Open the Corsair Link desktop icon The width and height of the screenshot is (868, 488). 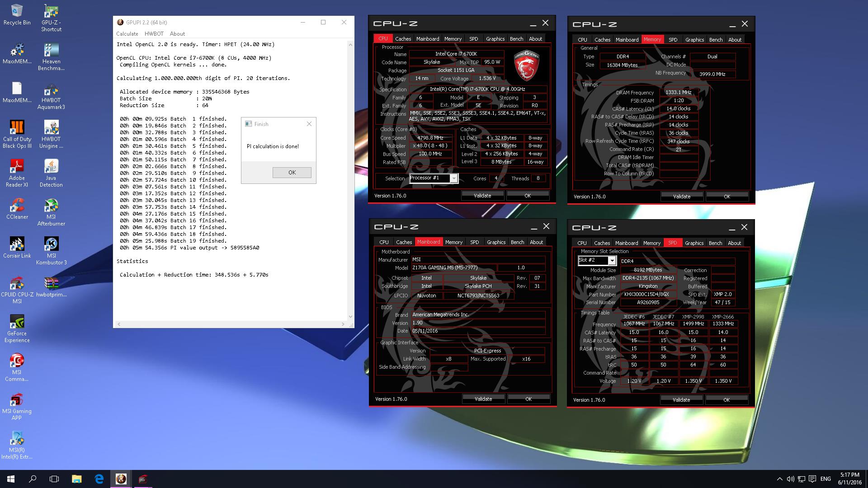[17, 248]
